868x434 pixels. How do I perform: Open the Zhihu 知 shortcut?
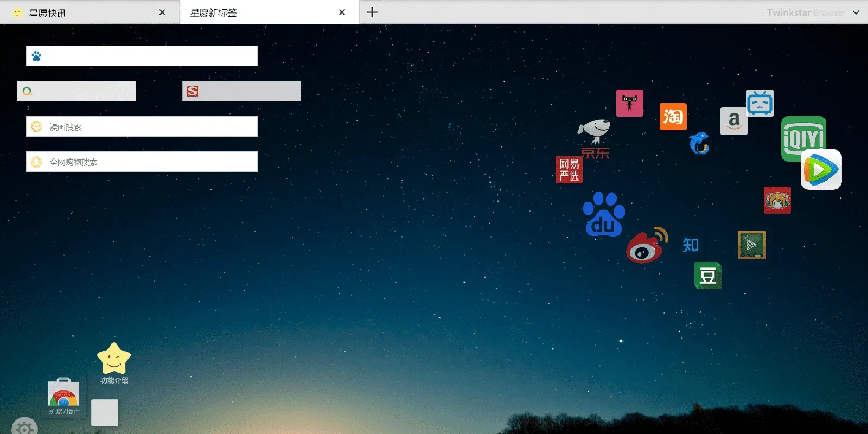(691, 245)
